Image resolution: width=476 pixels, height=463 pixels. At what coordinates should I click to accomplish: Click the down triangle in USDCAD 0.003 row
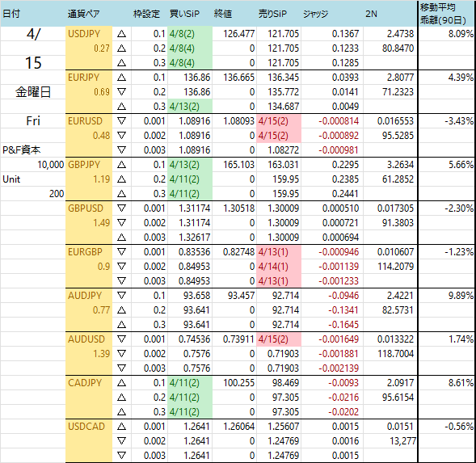coord(121,456)
